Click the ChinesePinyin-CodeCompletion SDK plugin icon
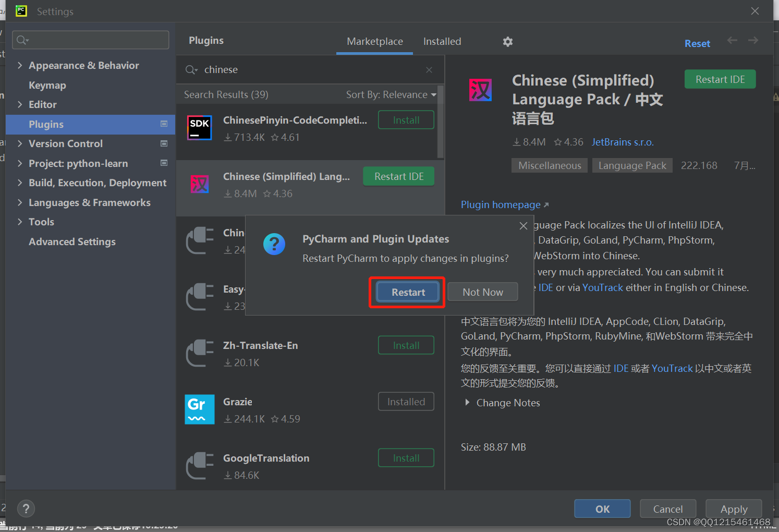Image resolution: width=779 pixels, height=532 pixels. pos(200,128)
